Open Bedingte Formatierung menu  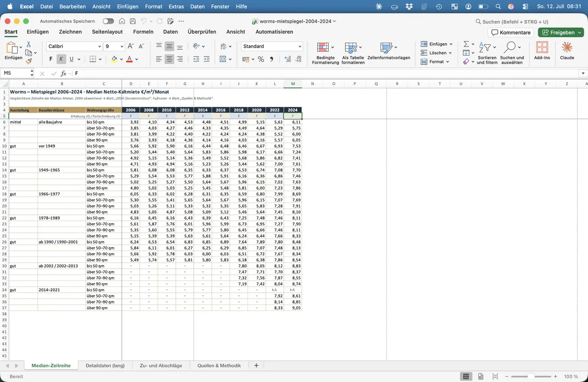click(x=325, y=53)
